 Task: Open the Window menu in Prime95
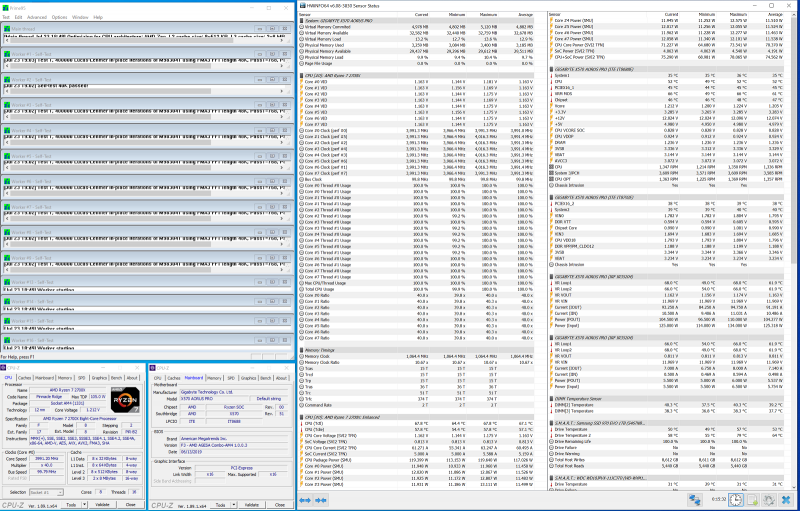[80, 17]
